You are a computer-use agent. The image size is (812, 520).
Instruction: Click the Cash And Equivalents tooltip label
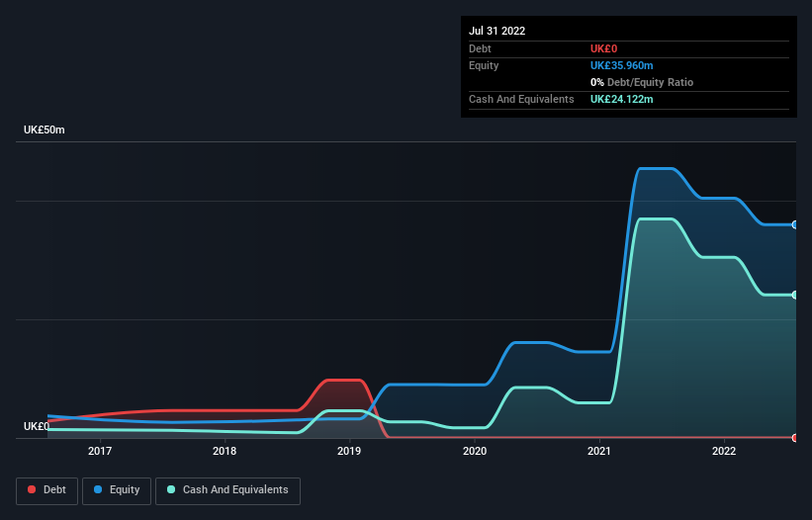[x=521, y=99]
